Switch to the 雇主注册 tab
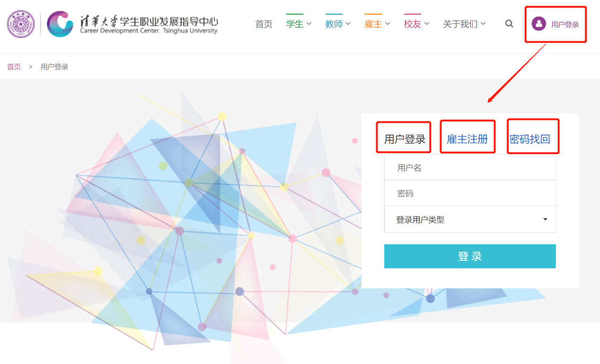This screenshot has width=600, height=364. point(467,139)
